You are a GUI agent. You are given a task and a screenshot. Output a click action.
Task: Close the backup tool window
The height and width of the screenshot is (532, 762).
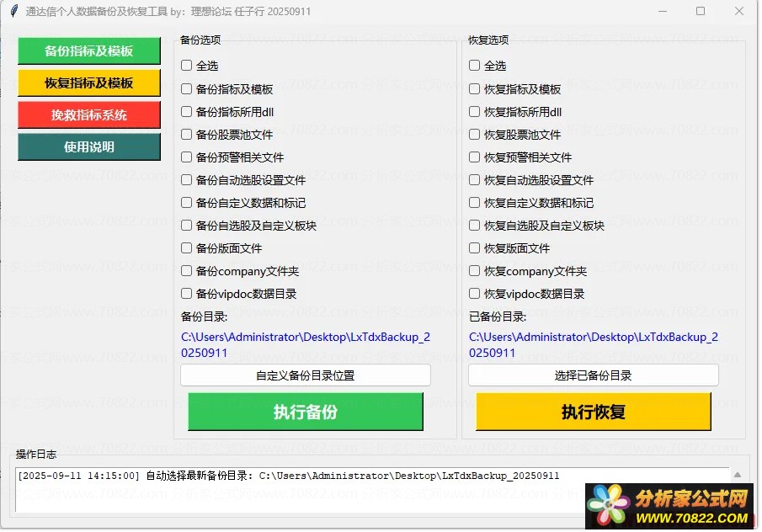click(x=739, y=11)
